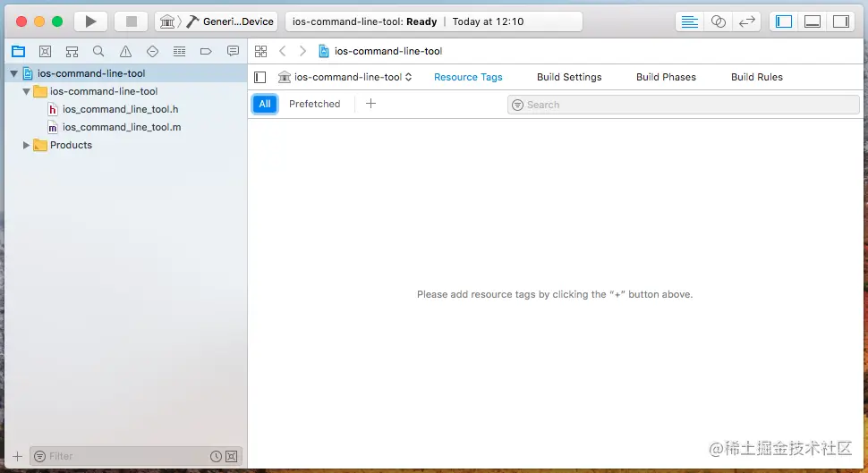Toggle the Inspectors panel visibility

(841, 21)
